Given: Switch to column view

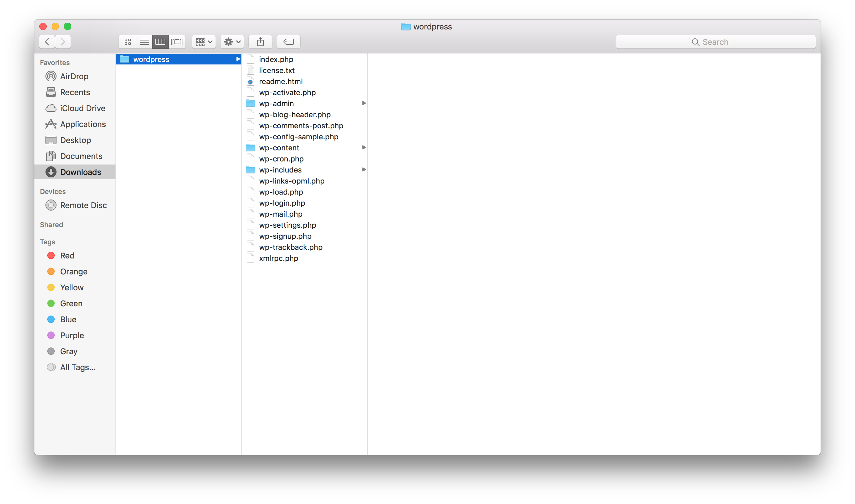Looking at the screenshot, I should point(160,42).
